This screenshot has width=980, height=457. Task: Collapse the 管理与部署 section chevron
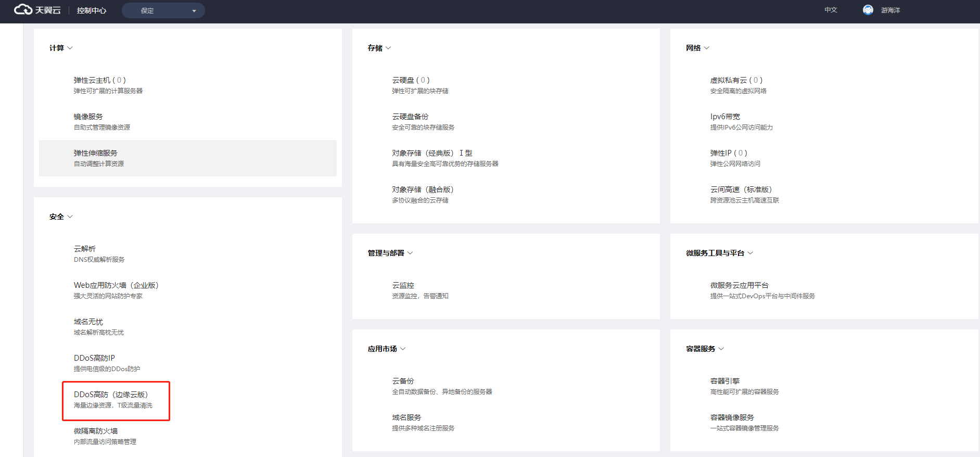tap(410, 253)
